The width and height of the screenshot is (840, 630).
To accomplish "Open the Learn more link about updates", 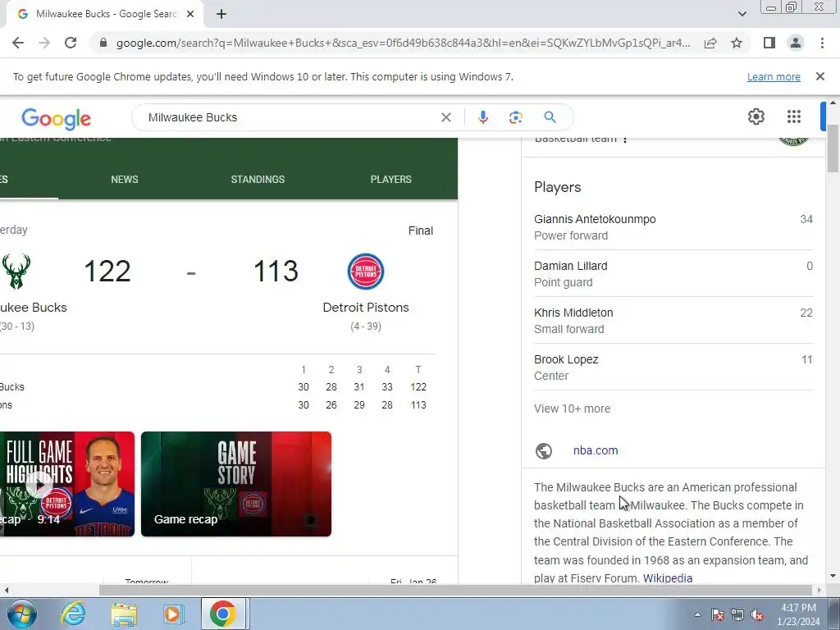I will click(x=774, y=76).
